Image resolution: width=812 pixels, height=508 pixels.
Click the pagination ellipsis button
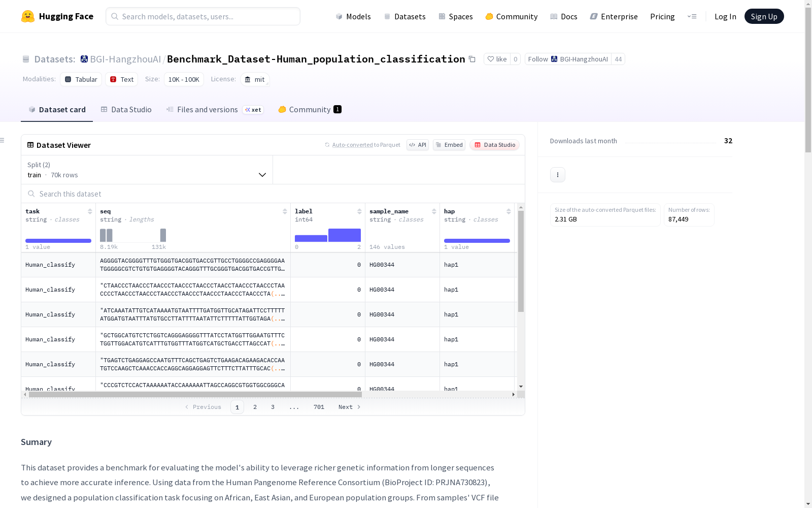(x=294, y=407)
